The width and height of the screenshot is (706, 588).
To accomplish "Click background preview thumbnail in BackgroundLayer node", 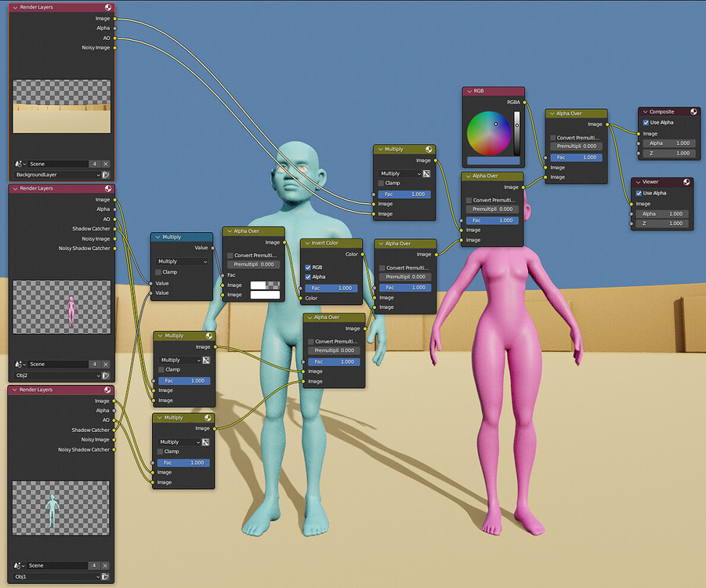I will pos(62,106).
